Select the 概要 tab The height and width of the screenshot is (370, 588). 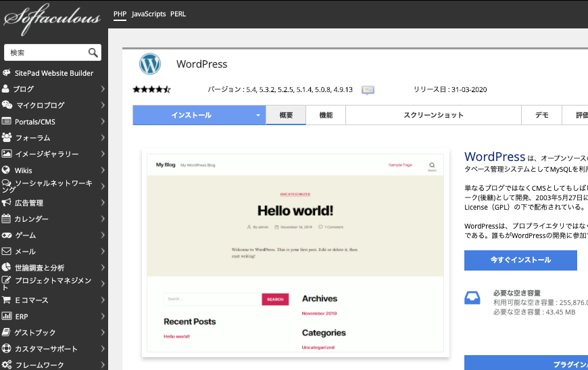pyautogui.click(x=286, y=115)
